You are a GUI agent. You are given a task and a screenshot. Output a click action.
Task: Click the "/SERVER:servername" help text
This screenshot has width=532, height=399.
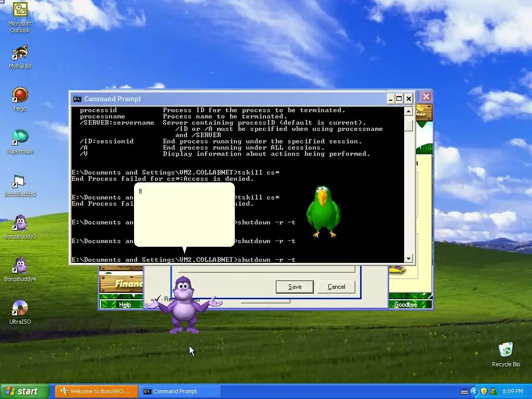117,123
